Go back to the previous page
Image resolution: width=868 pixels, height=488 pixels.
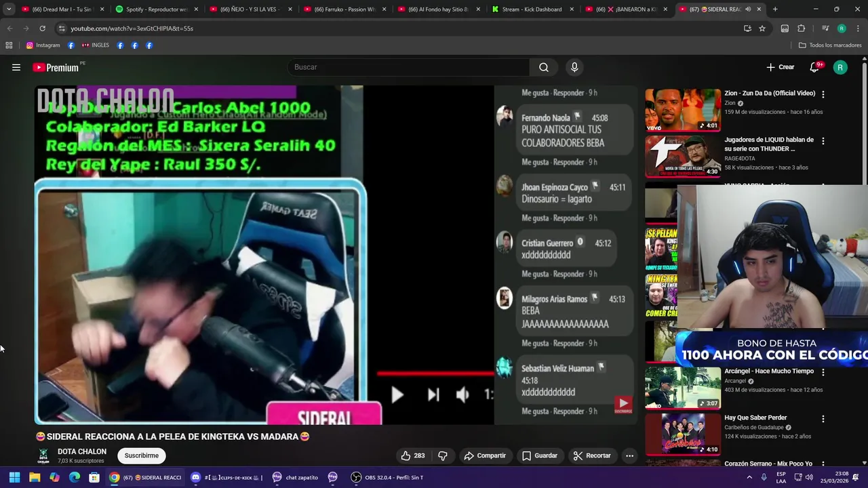[9, 28]
